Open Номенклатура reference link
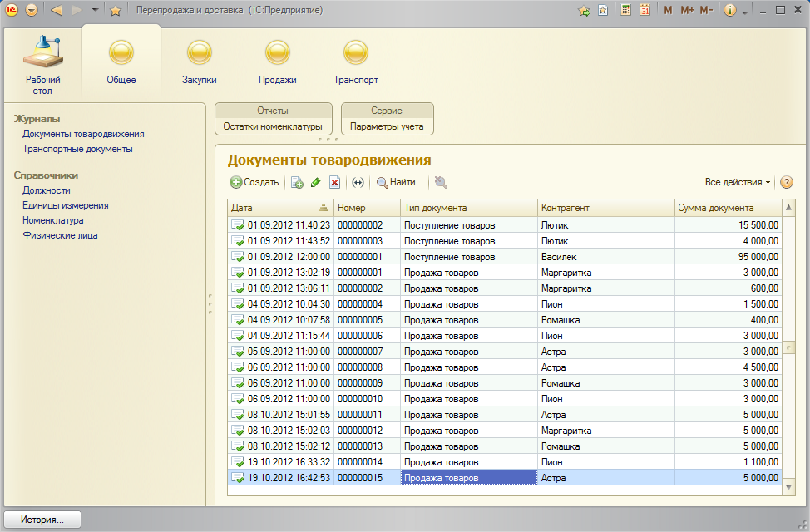Screen dimensions: 810x532 click(x=52, y=220)
